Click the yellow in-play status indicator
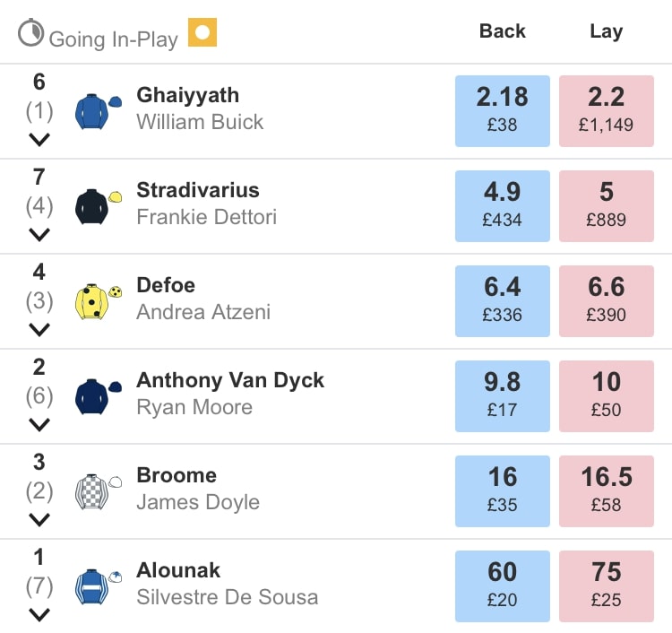Viewport: 672px width, 633px height. click(202, 33)
